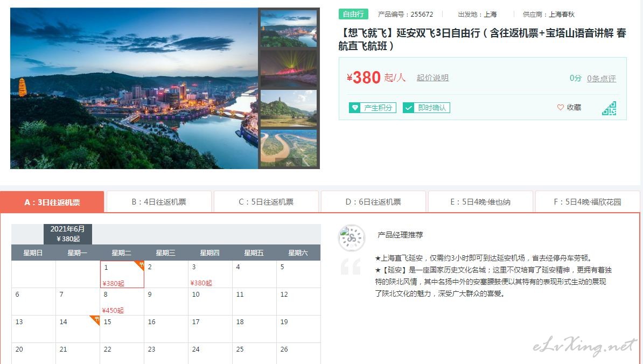Click calendar date 7

[x=78, y=302]
